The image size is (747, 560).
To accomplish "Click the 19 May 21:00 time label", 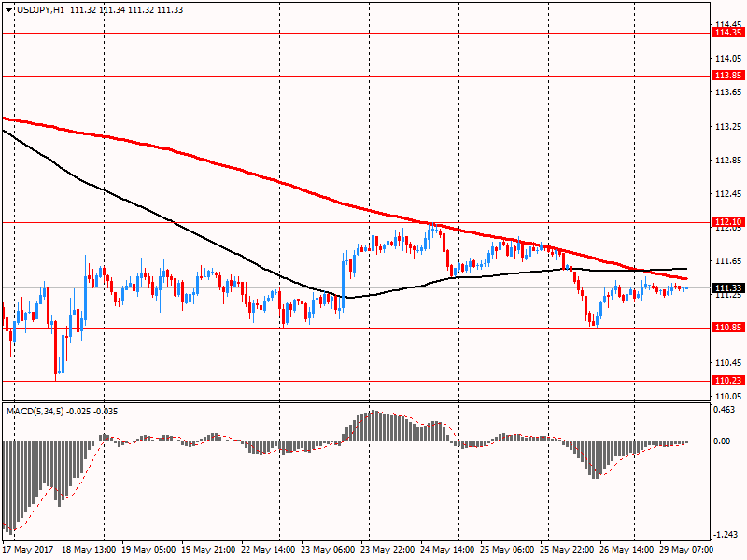I will click(x=208, y=549).
